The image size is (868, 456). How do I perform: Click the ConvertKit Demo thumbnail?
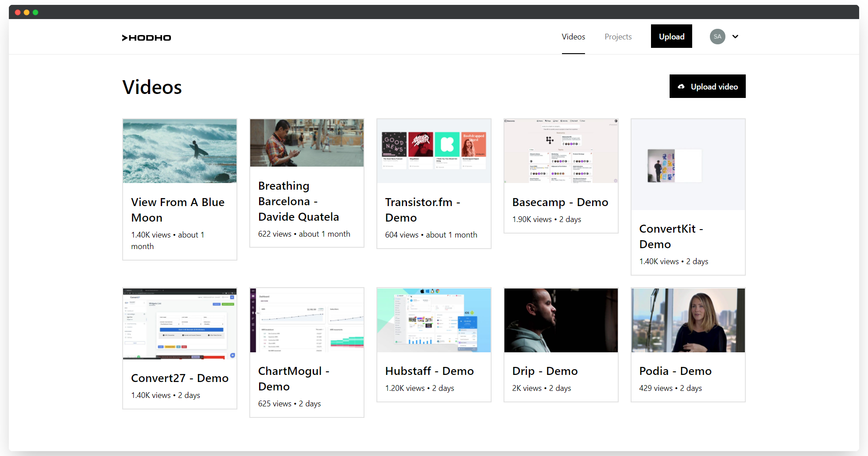[688, 164]
